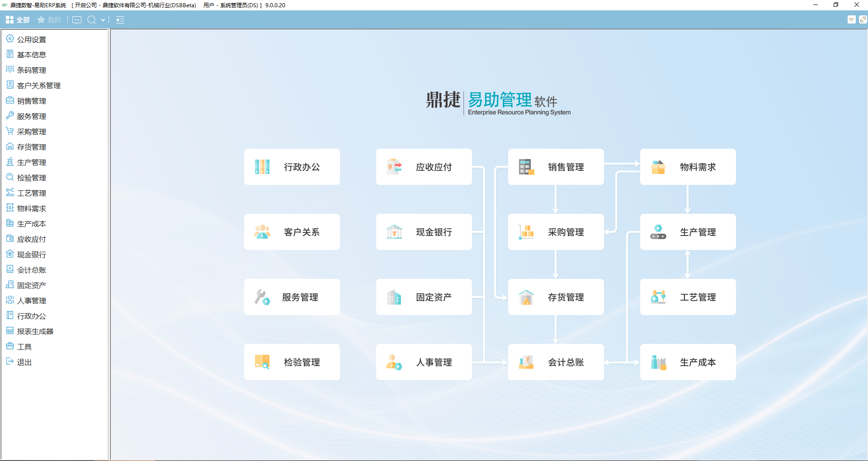Click the 检验管理 inspection icon

tap(262, 362)
